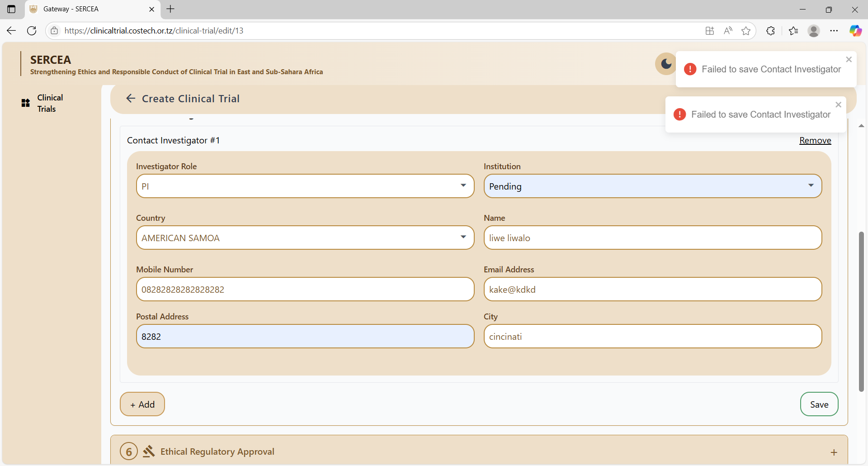
Task: Expand Ethical Regulatory Approval section
Action: (834, 452)
